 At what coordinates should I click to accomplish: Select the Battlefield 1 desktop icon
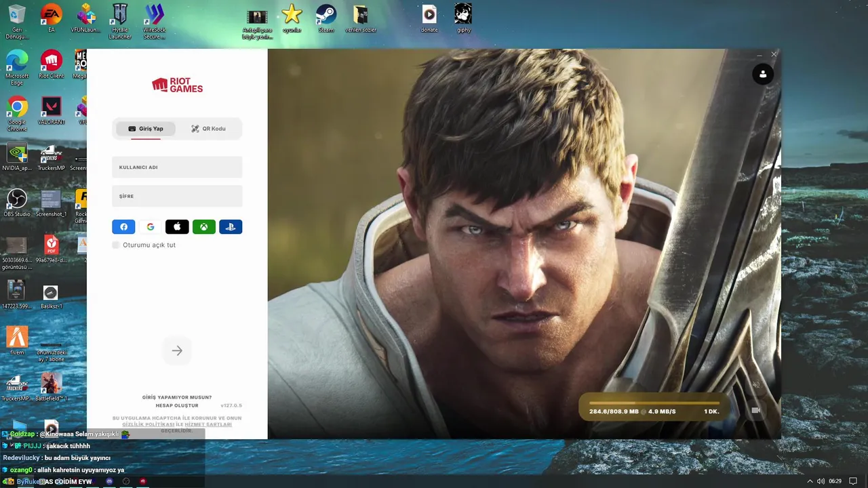tap(51, 387)
